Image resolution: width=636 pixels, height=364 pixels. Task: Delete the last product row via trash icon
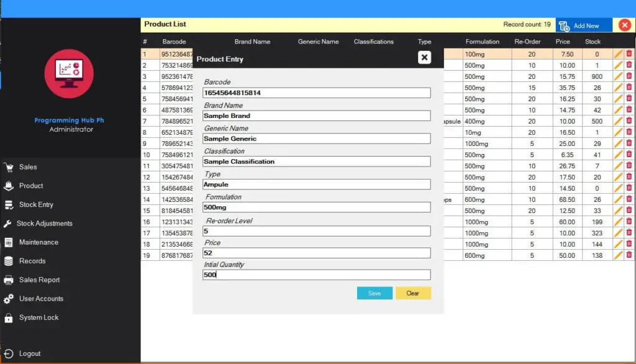tap(630, 255)
